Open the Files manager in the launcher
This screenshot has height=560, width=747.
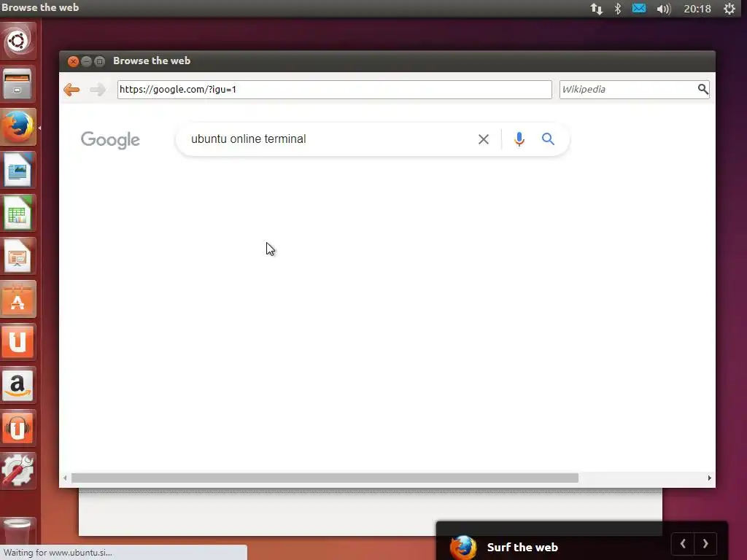18,84
